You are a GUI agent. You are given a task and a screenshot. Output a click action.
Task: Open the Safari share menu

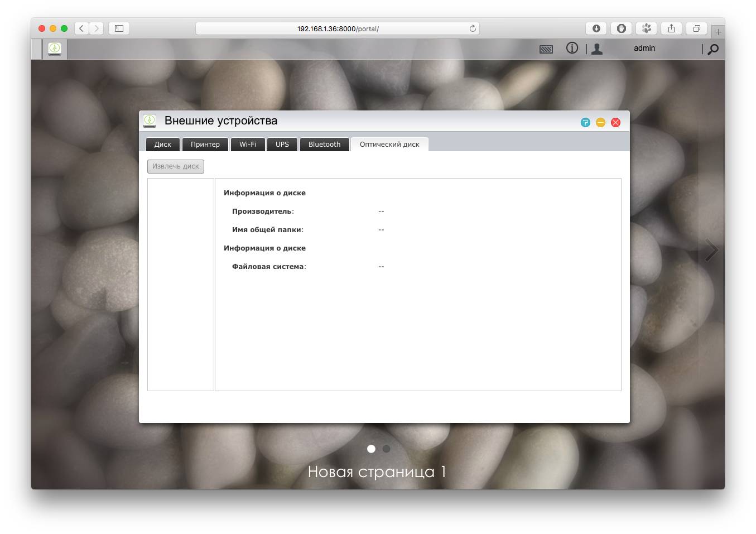[x=671, y=28]
